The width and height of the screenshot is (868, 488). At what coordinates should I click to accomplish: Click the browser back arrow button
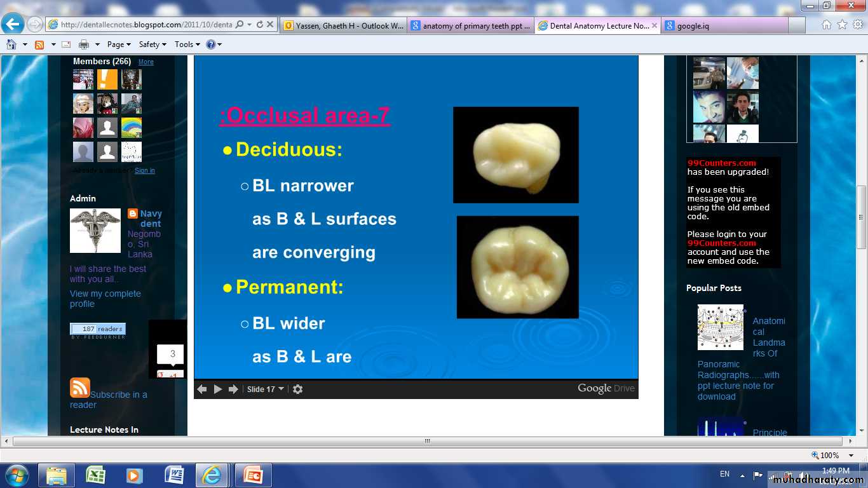13,24
